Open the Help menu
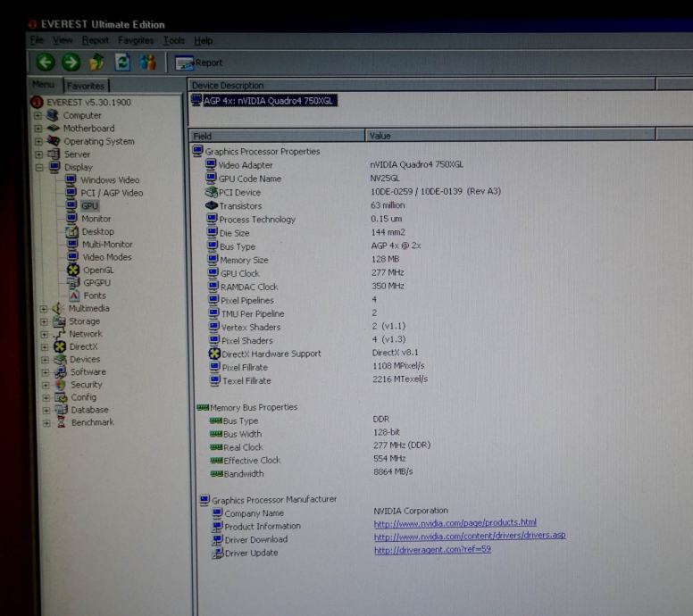The height and width of the screenshot is (616, 693). [203, 41]
